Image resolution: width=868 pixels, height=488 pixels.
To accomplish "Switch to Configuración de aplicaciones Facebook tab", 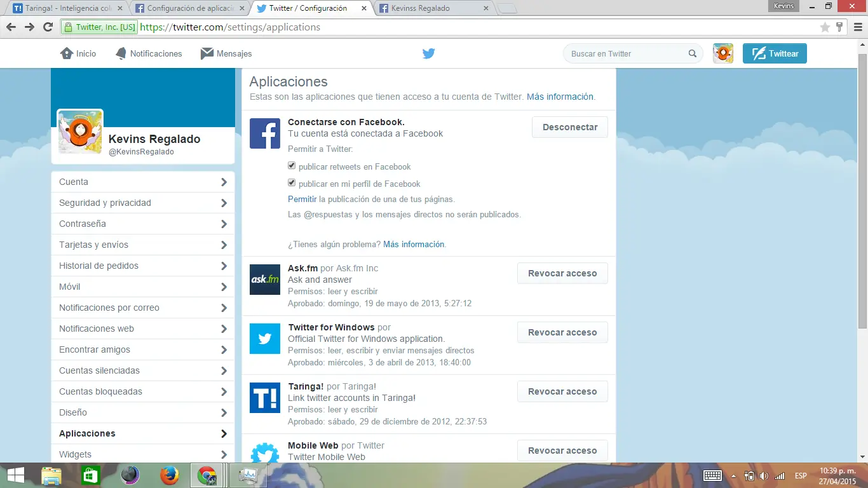I will (x=189, y=8).
